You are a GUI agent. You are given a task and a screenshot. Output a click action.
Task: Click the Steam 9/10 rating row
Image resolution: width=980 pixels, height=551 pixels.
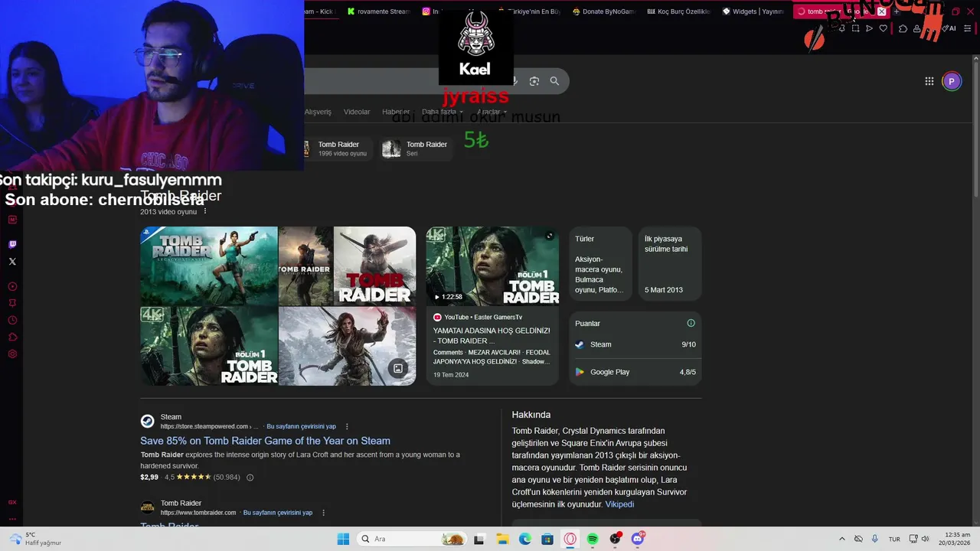point(635,344)
